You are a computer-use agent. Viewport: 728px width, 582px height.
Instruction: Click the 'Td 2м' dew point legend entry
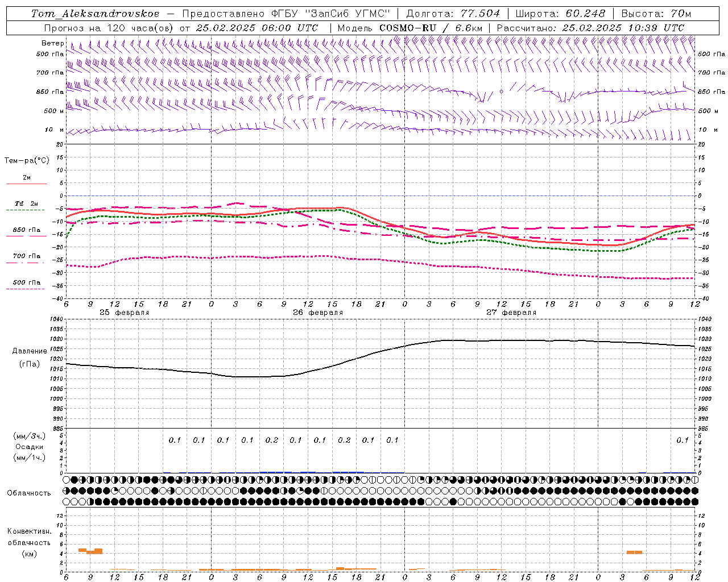[26, 203]
